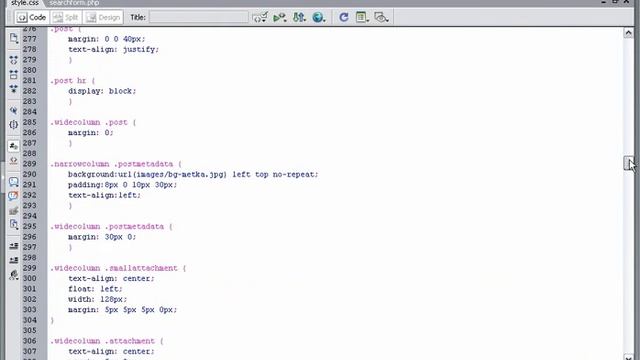The height and width of the screenshot is (360, 640).
Task: Click the Balance Braces icon
Action: pos(13,124)
